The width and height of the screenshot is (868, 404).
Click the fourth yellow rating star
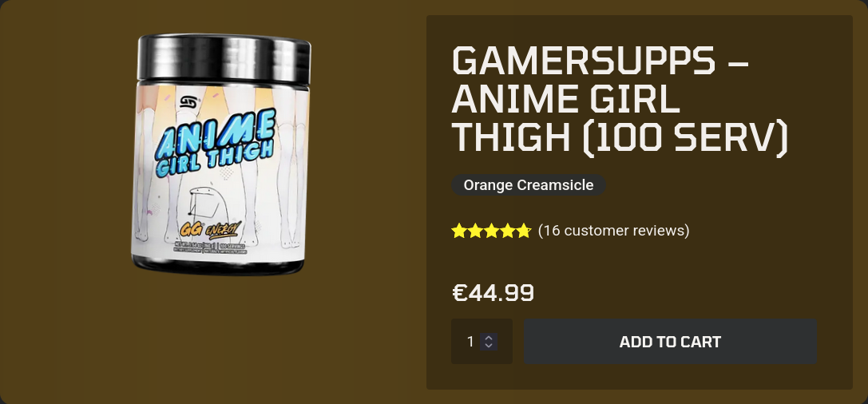(507, 231)
